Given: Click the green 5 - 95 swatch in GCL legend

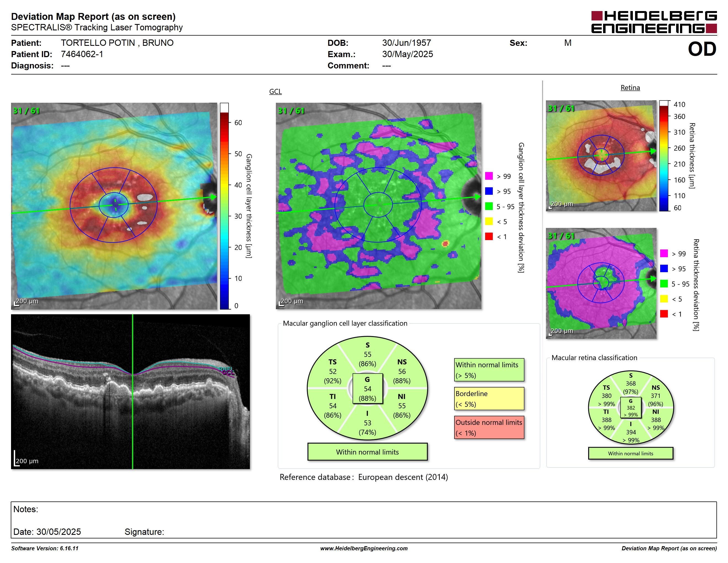Looking at the screenshot, I should 489,206.
